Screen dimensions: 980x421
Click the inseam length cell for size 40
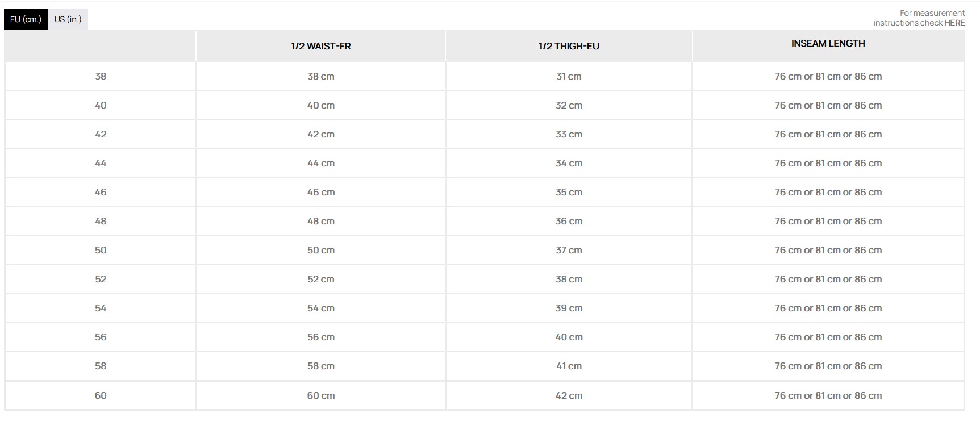point(828,106)
